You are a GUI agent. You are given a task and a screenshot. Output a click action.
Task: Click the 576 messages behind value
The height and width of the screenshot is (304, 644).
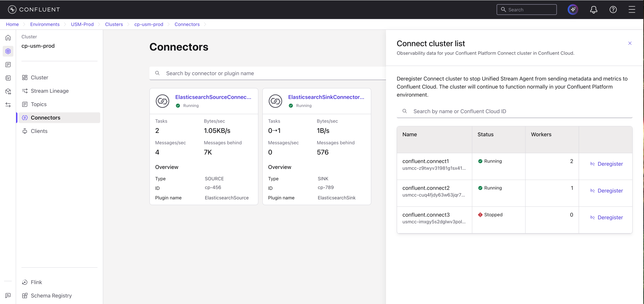coord(323,152)
